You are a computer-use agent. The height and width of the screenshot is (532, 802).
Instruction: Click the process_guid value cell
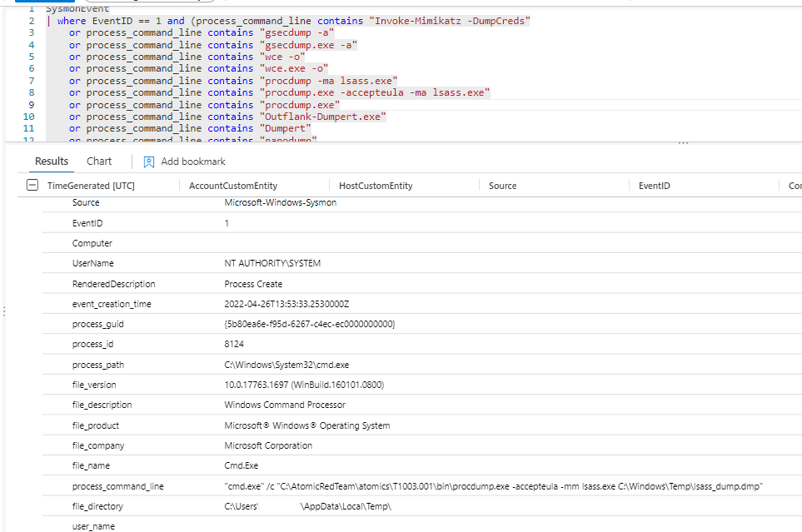pyautogui.click(x=309, y=324)
